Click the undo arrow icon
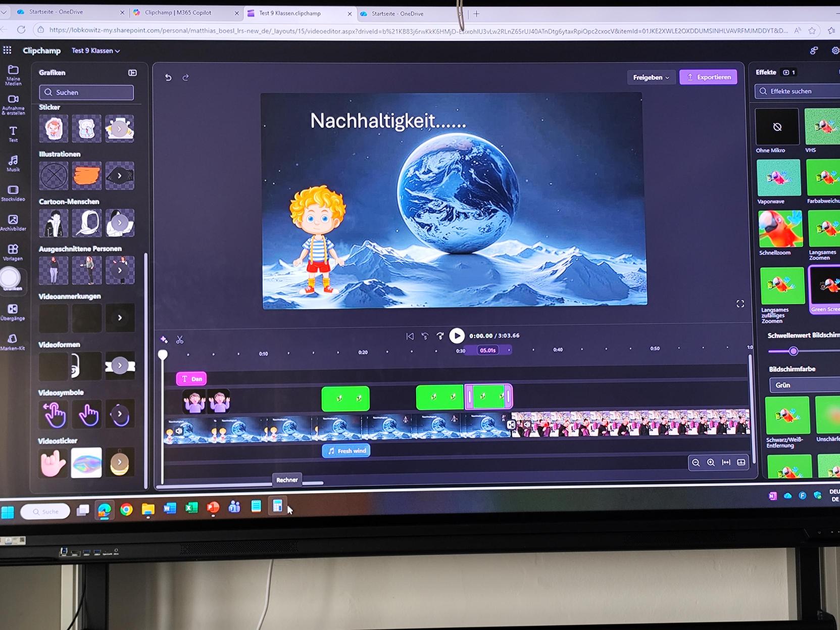This screenshot has height=630, width=840. (x=168, y=78)
